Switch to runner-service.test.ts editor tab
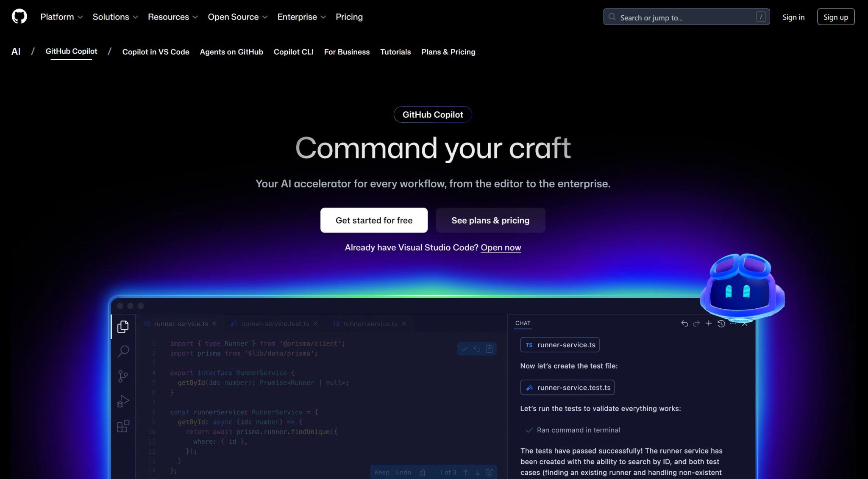 pos(275,324)
